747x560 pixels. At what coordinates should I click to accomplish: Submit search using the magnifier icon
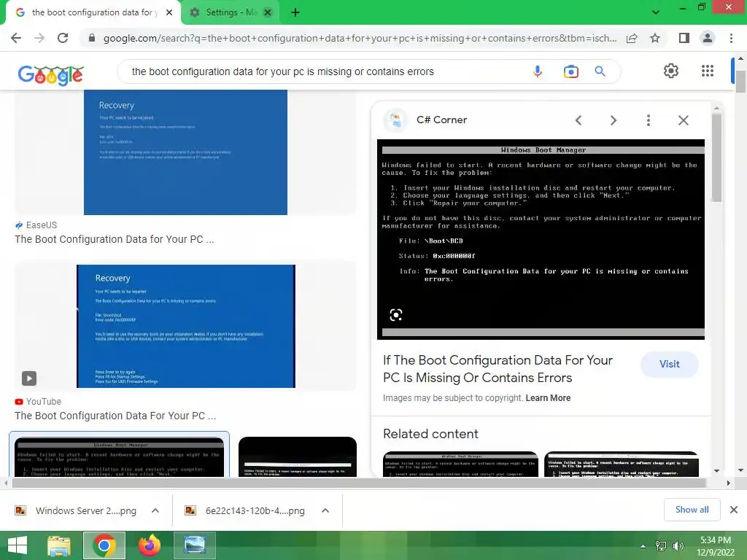click(x=600, y=71)
